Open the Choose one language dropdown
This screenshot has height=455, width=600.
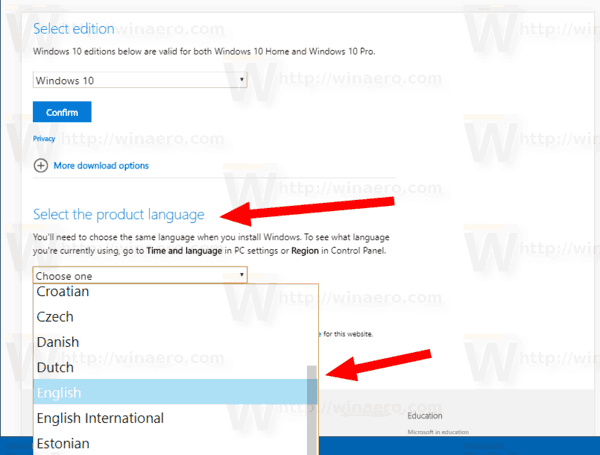tap(140, 275)
